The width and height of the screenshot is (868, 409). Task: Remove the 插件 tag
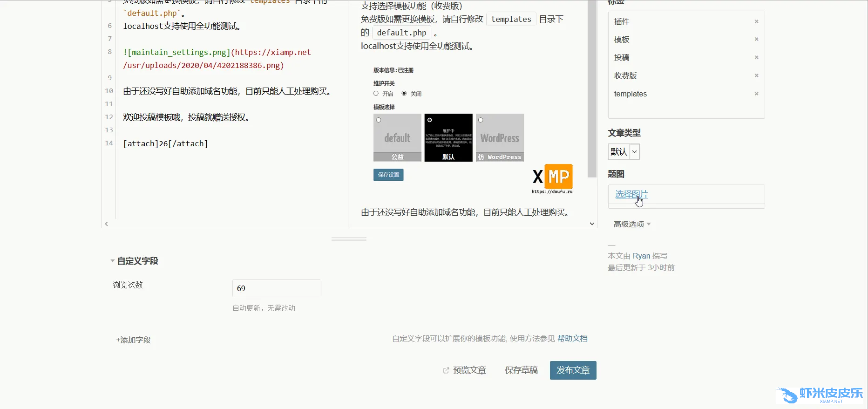(756, 21)
